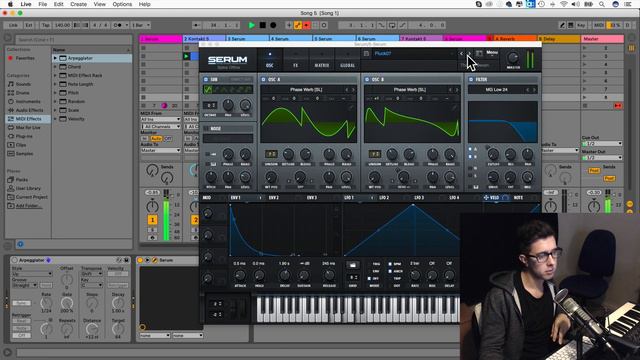Open the File menu
This screenshot has height=360, width=640.
coord(42,4)
